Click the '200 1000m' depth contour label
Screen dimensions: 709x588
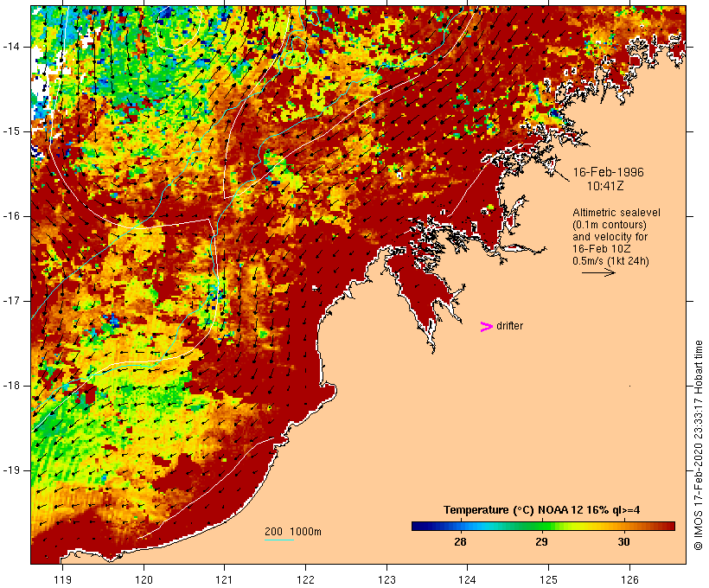293,532
